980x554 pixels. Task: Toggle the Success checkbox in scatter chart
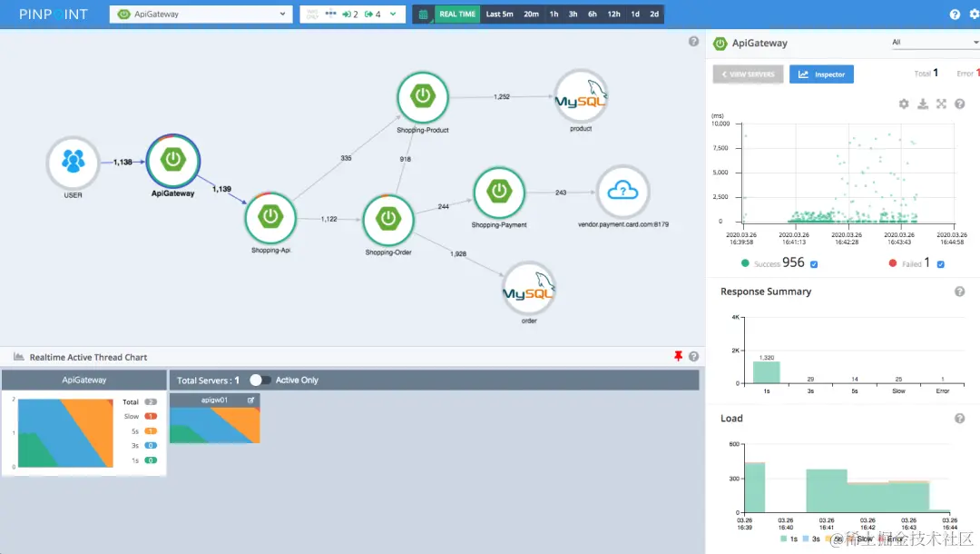[814, 264]
